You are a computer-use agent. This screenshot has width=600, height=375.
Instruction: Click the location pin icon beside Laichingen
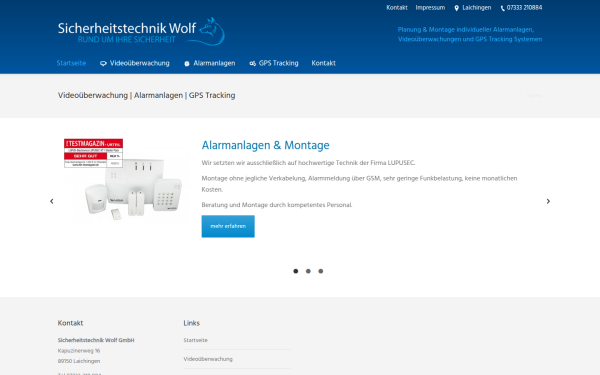(456, 8)
